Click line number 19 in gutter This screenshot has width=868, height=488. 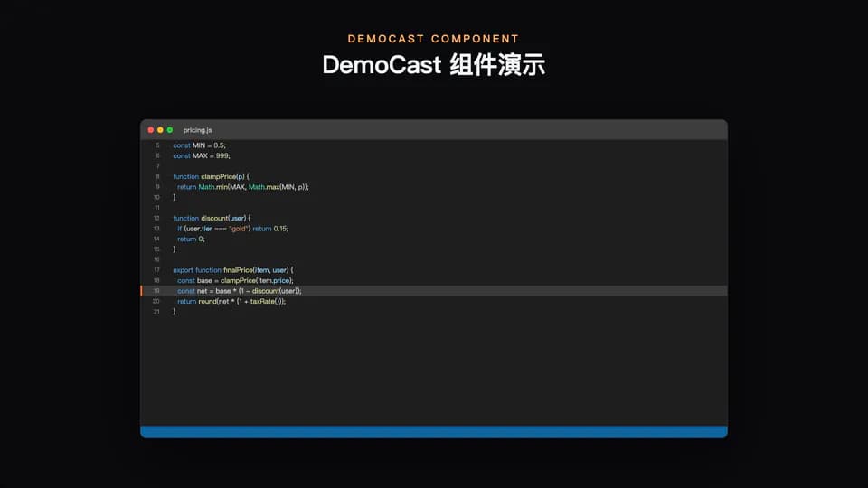click(x=156, y=291)
